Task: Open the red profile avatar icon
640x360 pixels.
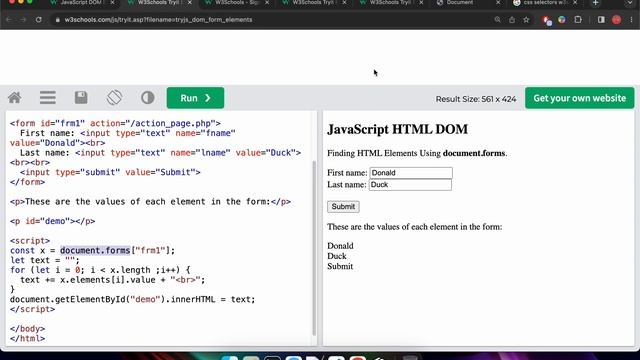Action: coord(617,20)
